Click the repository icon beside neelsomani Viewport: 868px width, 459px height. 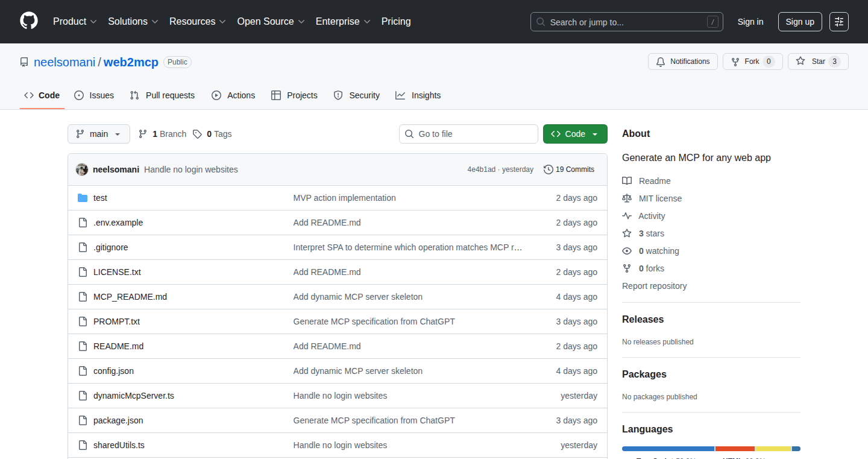coord(24,62)
